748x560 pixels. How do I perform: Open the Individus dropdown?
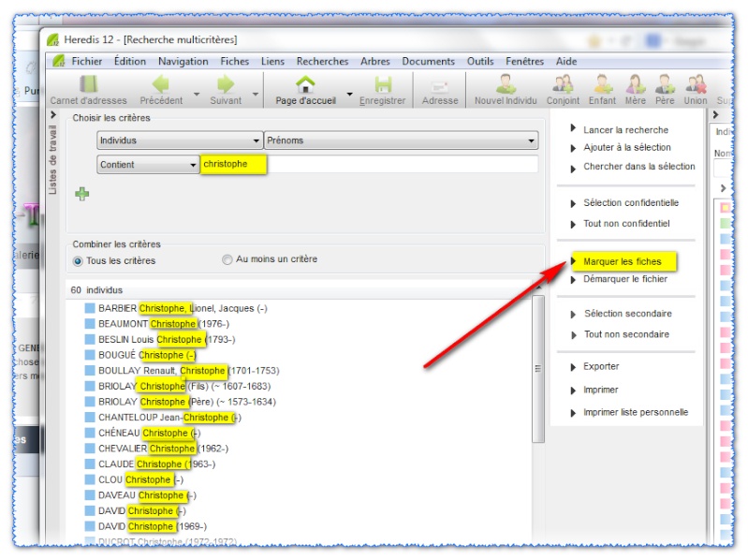click(x=180, y=140)
